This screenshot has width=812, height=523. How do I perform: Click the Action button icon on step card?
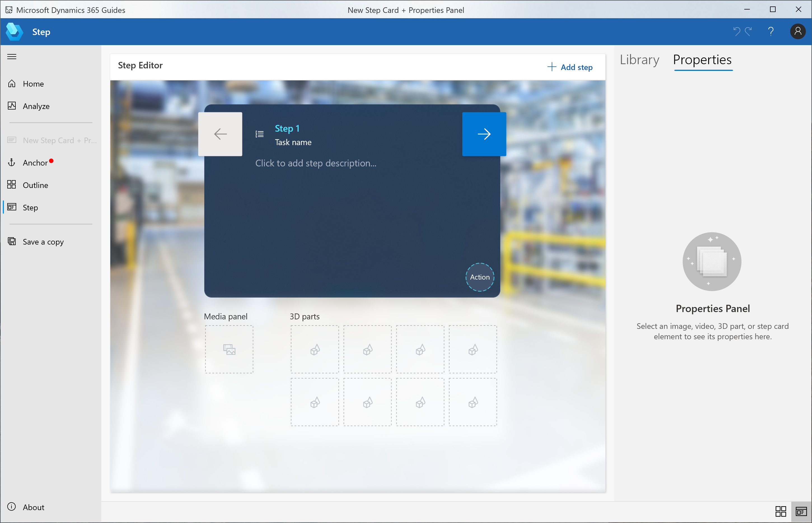[479, 276]
